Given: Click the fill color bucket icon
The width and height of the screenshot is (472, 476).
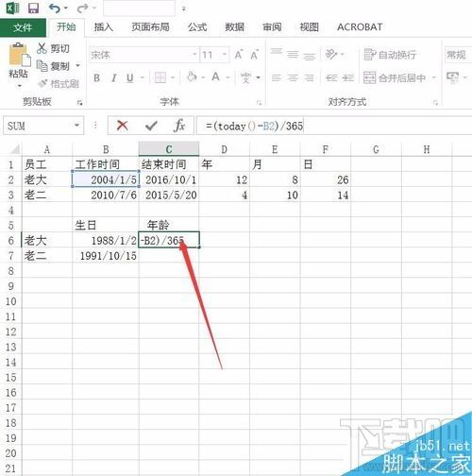Looking at the screenshot, I should coord(192,77).
